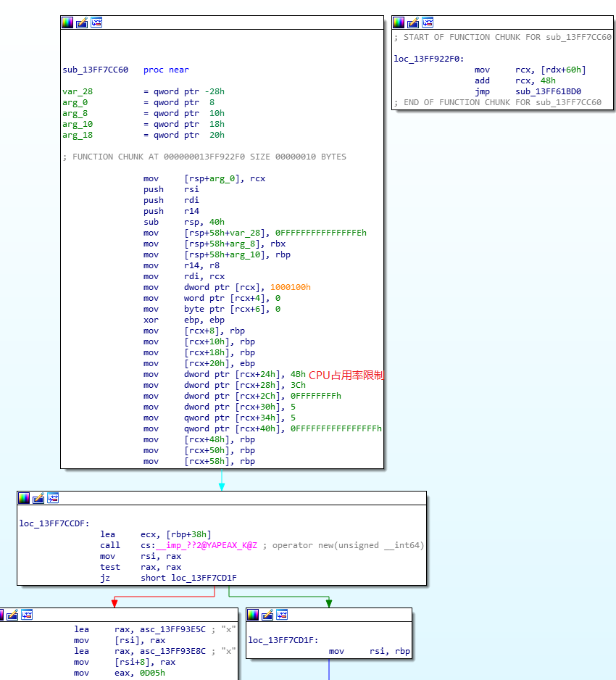
Task: Select loc_13FF7CCDF label
Action: point(54,523)
